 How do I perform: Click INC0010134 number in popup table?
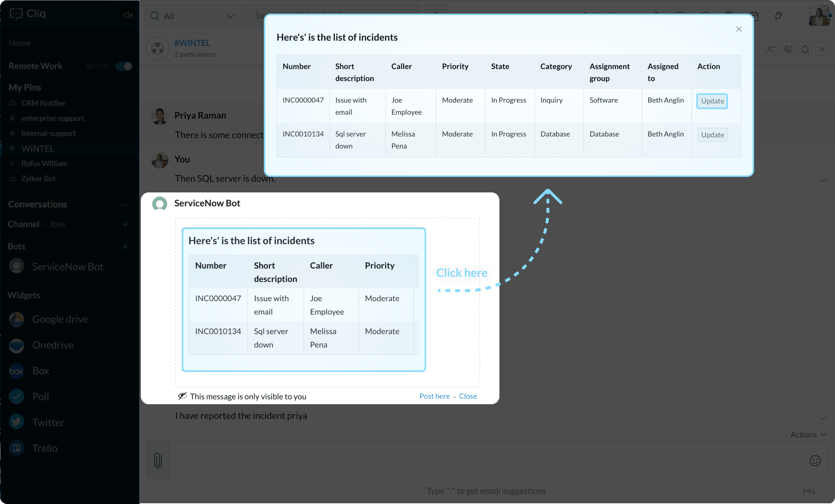point(303,134)
